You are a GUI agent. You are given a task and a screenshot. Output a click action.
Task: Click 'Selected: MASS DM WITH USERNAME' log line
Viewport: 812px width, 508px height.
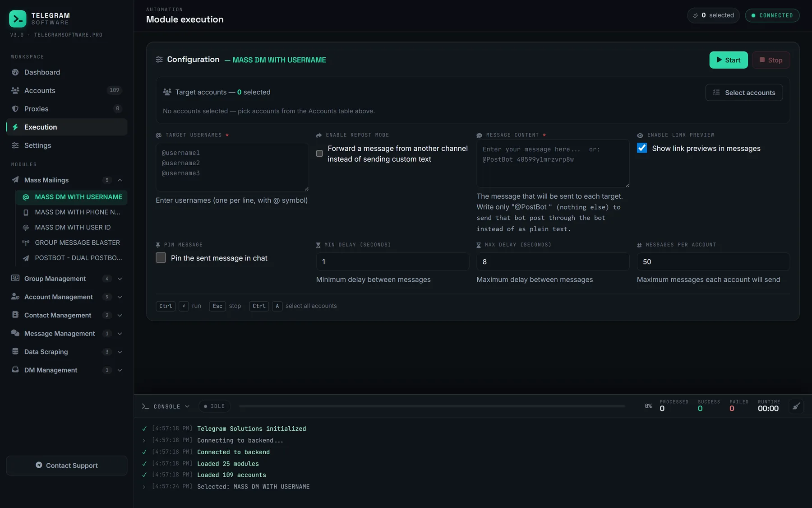coord(253,487)
